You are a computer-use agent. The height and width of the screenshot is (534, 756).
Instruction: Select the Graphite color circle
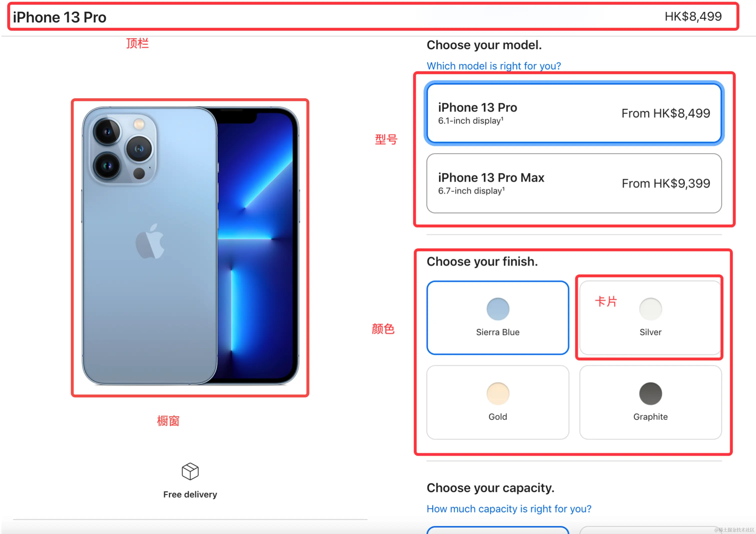point(650,393)
